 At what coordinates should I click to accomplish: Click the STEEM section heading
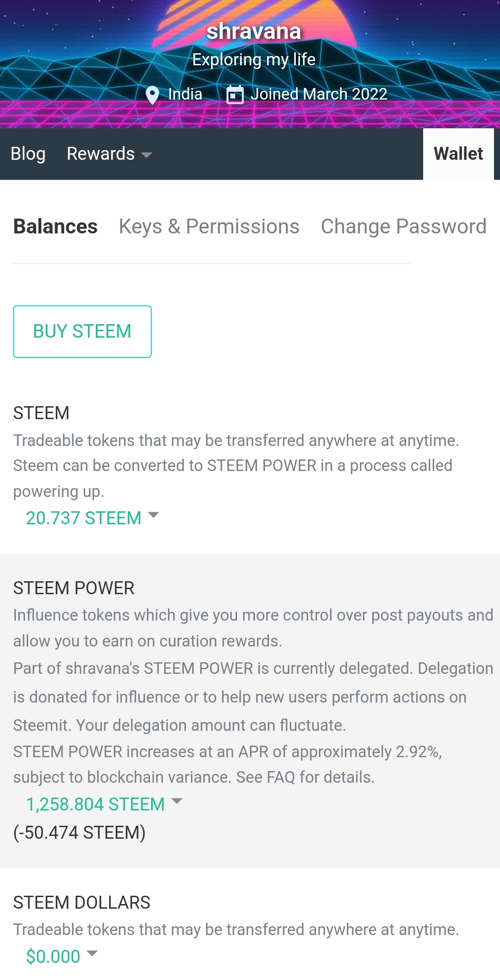point(41,413)
